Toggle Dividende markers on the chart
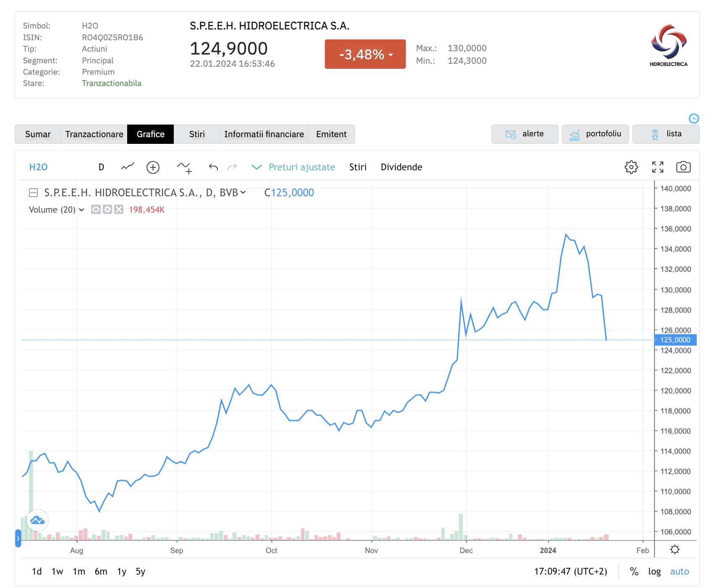This screenshot has width=716, height=588. click(x=401, y=167)
